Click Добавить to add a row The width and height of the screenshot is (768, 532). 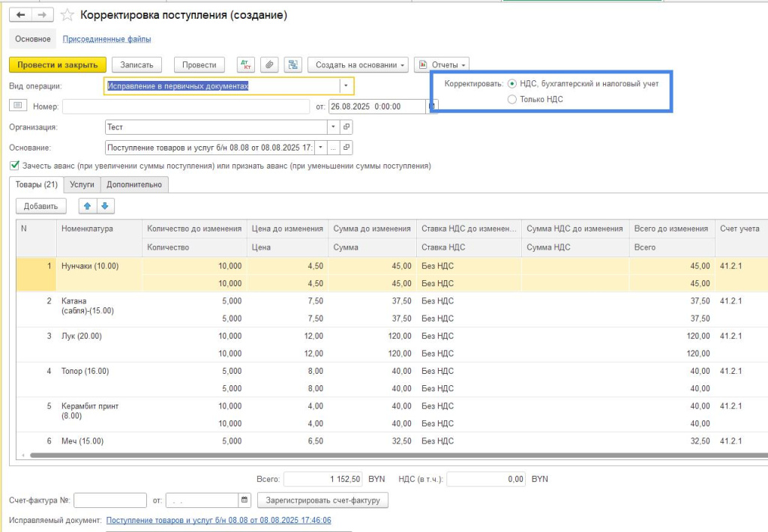[x=40, y=206]
